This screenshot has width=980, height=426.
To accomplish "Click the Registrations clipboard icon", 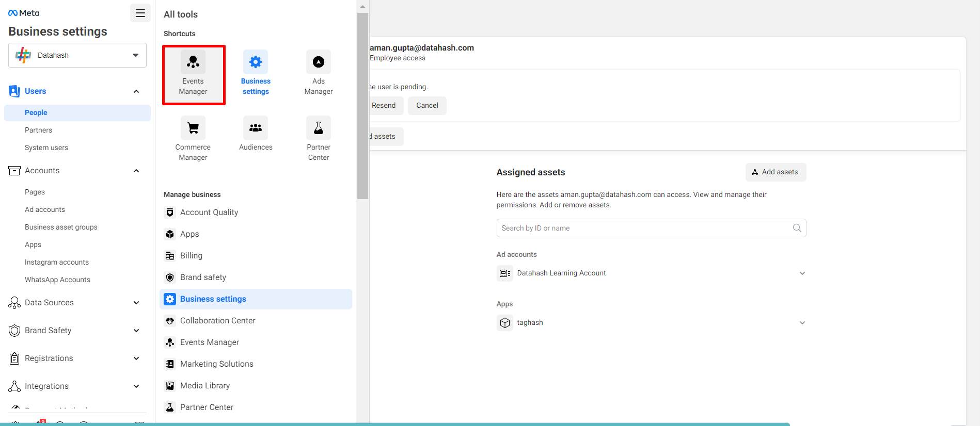I will [x=14, y=358].
